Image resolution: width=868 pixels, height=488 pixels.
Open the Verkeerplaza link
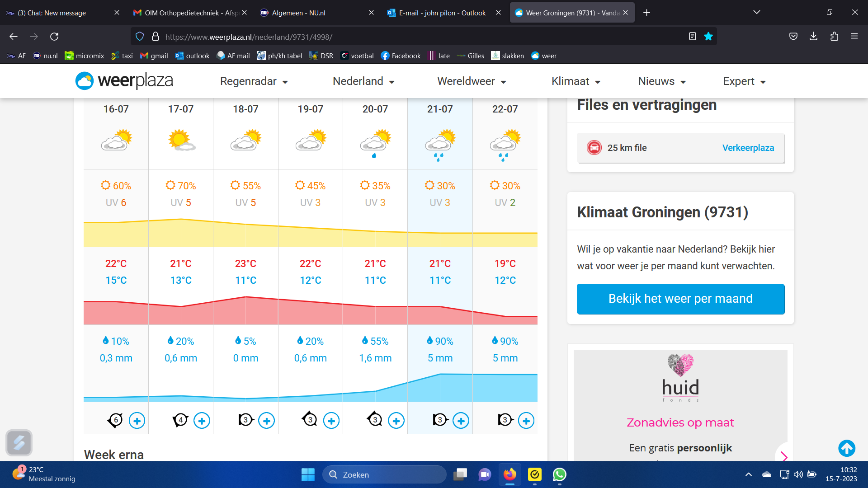tap(748, 148)
